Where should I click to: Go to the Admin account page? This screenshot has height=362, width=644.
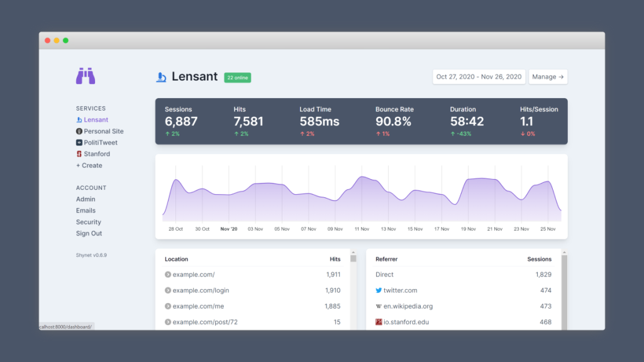(86, 199)
